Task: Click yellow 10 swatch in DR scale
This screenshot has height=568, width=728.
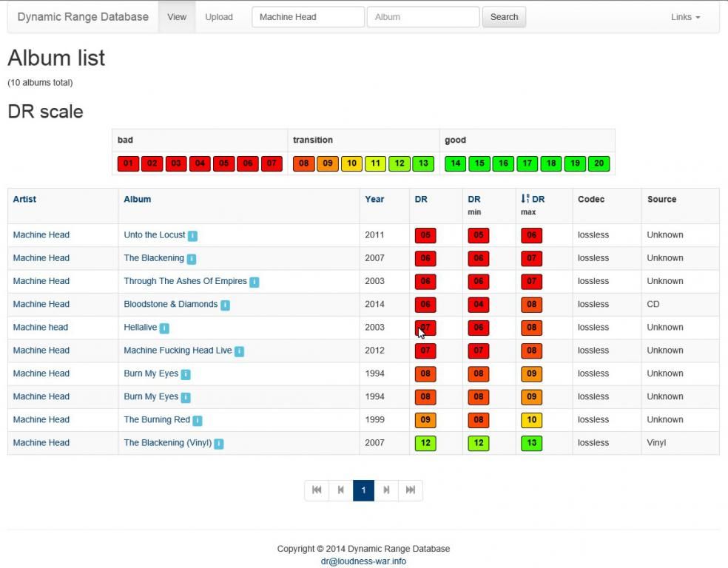Action: tap(351, 163)
